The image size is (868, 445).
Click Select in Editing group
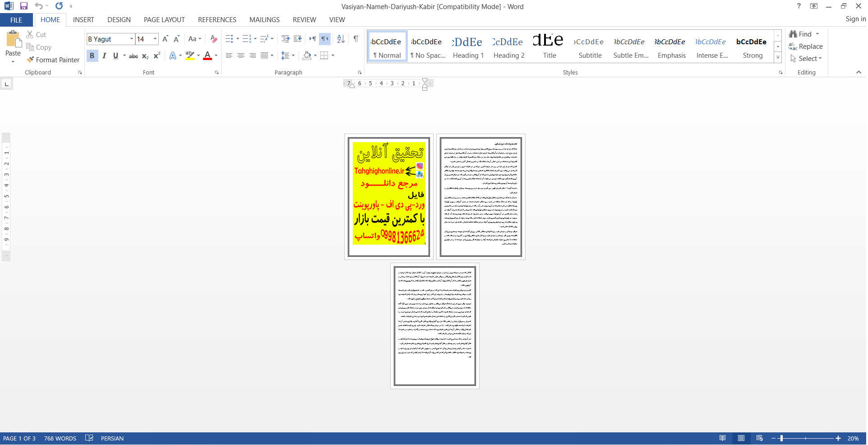[806, 59]
